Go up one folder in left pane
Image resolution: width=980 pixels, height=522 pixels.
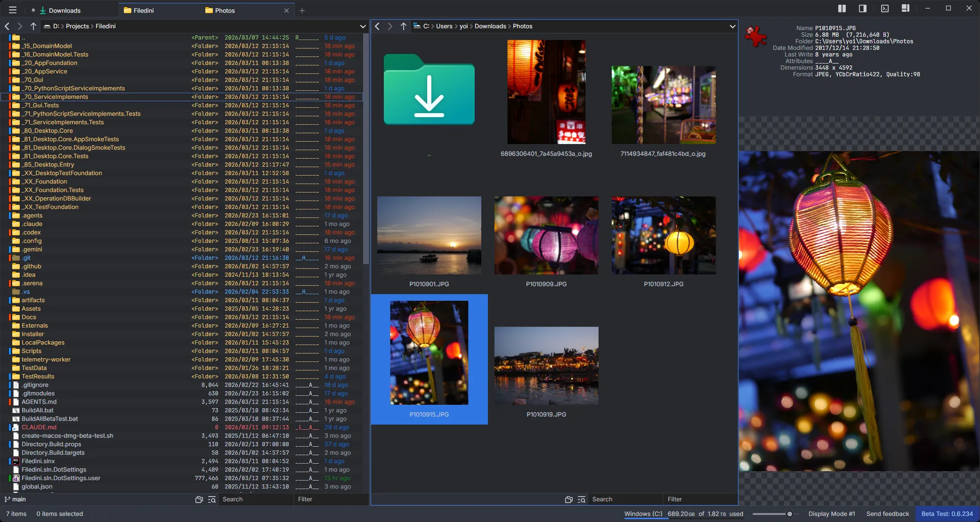click(33, 26)
